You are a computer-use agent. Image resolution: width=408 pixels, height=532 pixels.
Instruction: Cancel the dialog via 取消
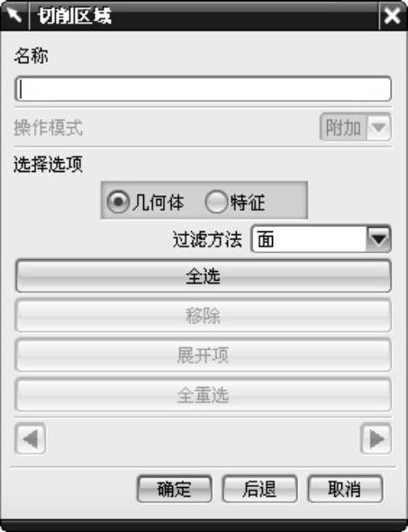pos(345,489)
